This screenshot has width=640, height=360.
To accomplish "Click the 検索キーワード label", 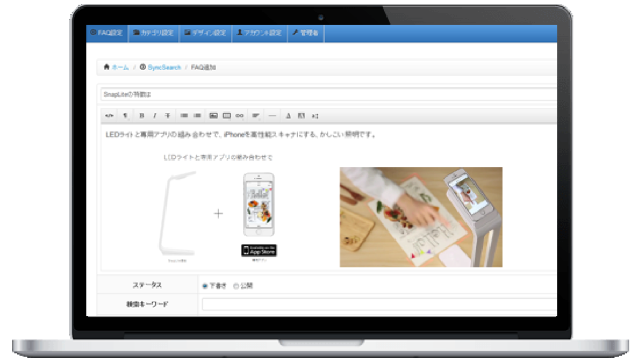I will point(147,304).
